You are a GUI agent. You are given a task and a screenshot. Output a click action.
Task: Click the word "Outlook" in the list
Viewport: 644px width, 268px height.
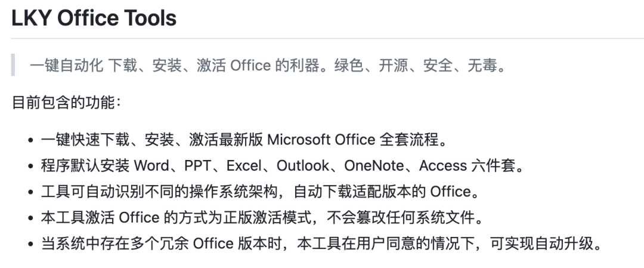pos(302,166)
